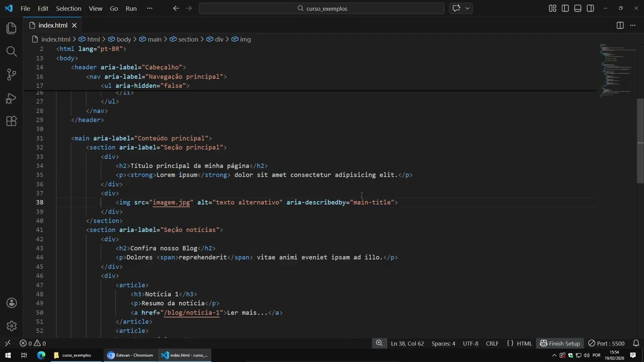
Task: Click line number 38 in gutter
Action: click(x=39, y=202)
